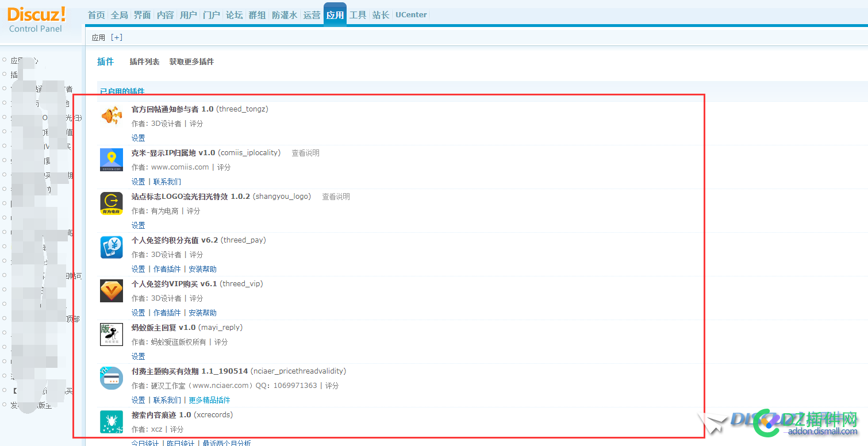Click the 已启用的插件 section header
The height and width of the screenshot is (446, 868).
point(122,91)
